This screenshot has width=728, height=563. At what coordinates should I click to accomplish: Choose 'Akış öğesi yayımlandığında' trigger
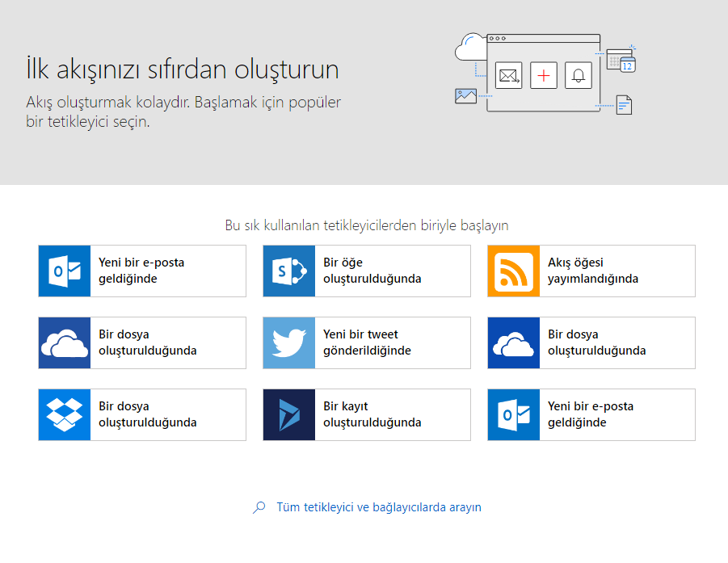pyautogui.click(x=591, y=271)
